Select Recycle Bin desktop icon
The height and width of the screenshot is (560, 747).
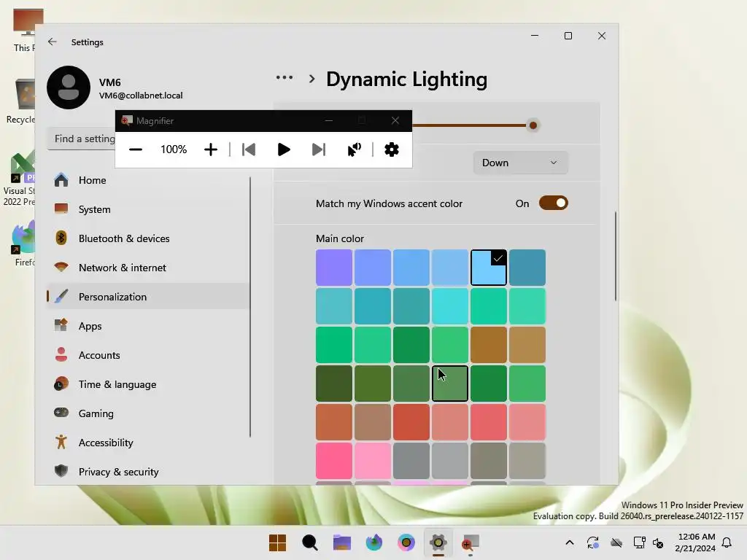[21, 101]
